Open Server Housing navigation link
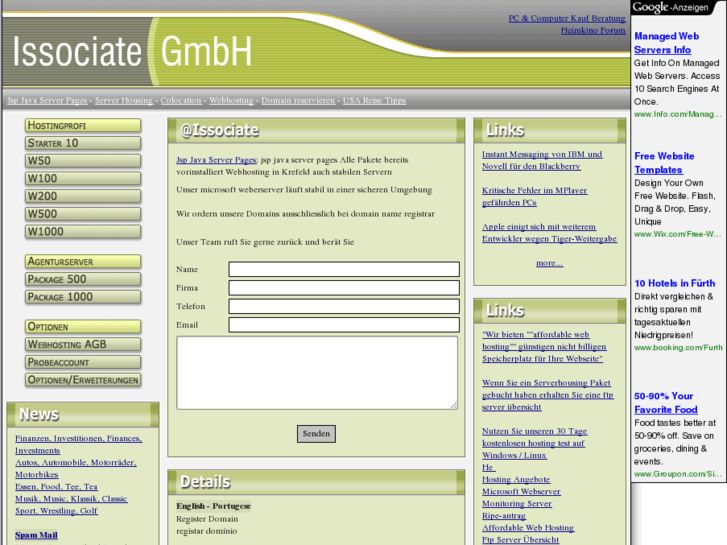727x545 pixels. click(124, 100)
